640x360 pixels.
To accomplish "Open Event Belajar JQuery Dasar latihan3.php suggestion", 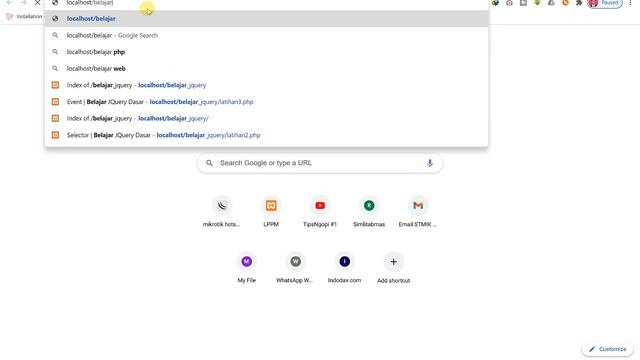I will [266, 102].
